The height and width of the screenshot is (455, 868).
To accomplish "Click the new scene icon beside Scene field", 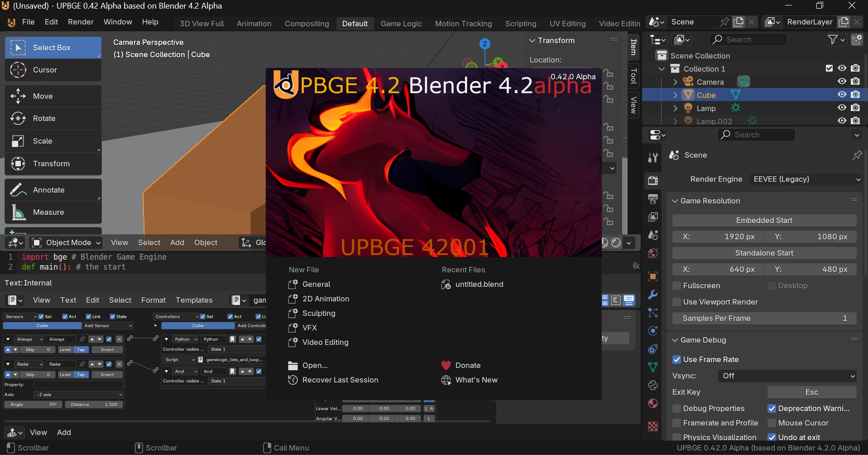I will [739, 22].
